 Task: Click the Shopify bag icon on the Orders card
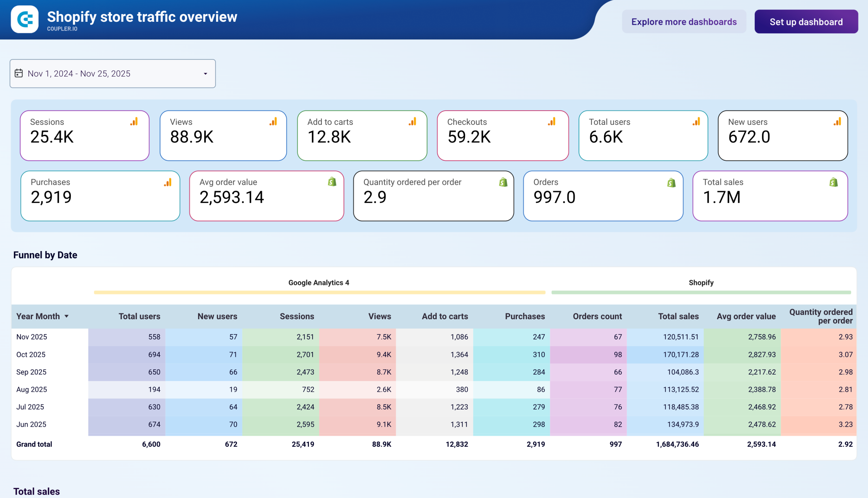(x=671, y=181)
